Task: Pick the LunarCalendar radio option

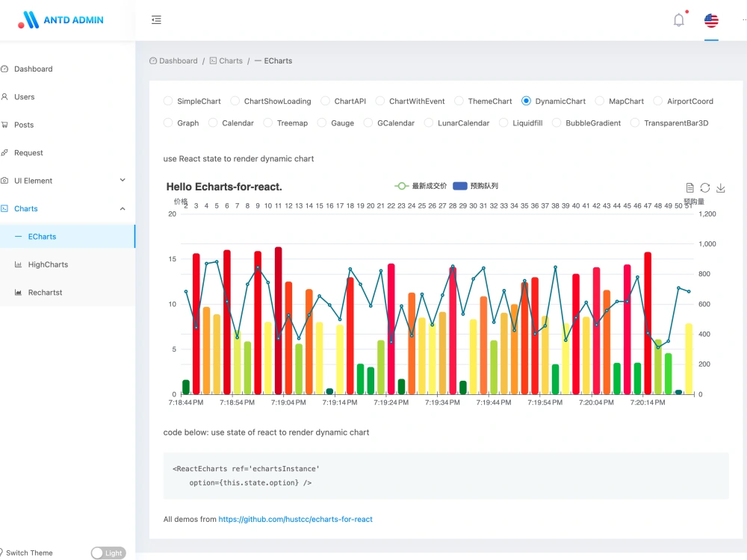Action: (429, 123)
